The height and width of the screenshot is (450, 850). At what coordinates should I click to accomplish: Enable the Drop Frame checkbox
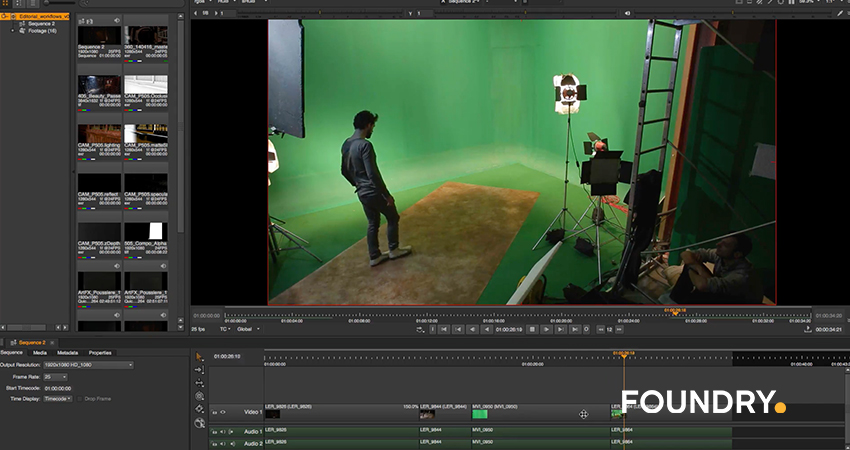[80, 398]
